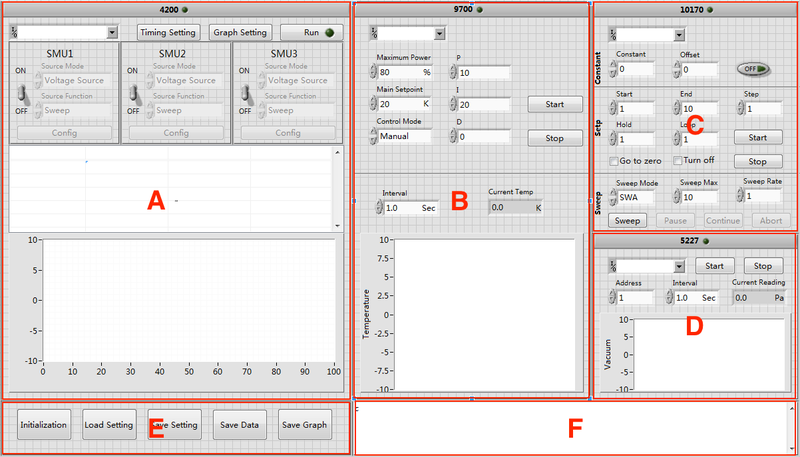
Task: Click the Maximum Power stepper arrows
Action: 372,72
